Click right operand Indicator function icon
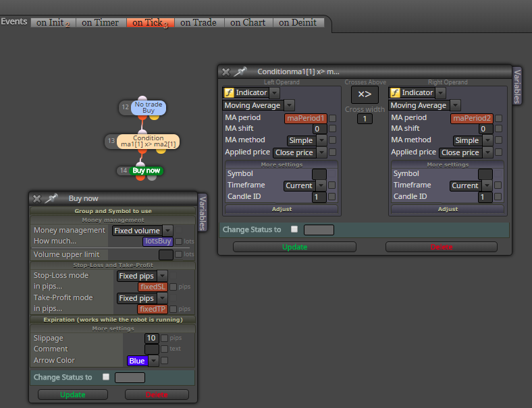The height and width of the screenshot is (408, 532). 395,92
